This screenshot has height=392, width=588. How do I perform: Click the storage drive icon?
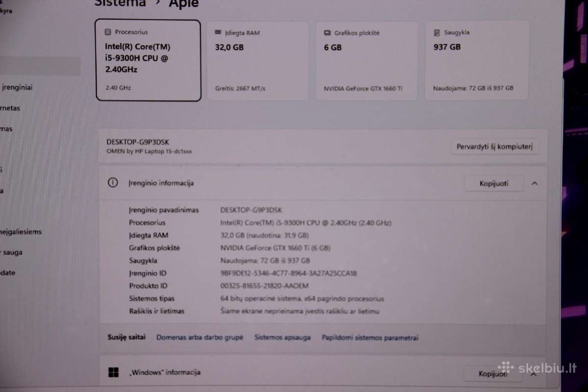437,33
